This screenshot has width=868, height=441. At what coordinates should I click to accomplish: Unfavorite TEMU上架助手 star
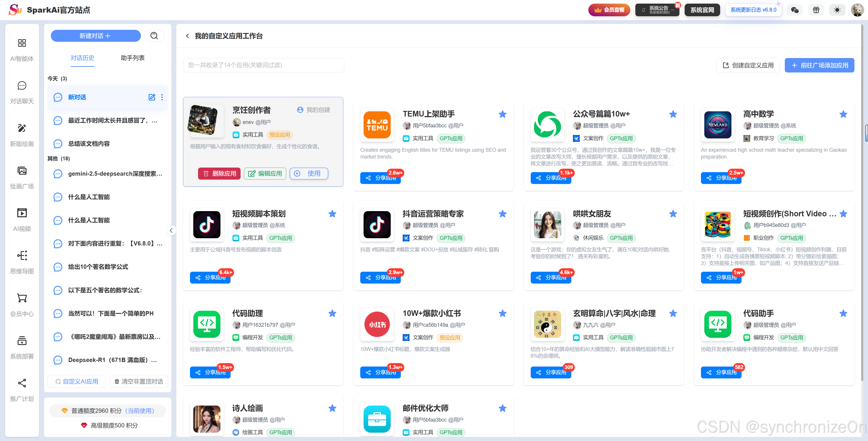(502, 114)
